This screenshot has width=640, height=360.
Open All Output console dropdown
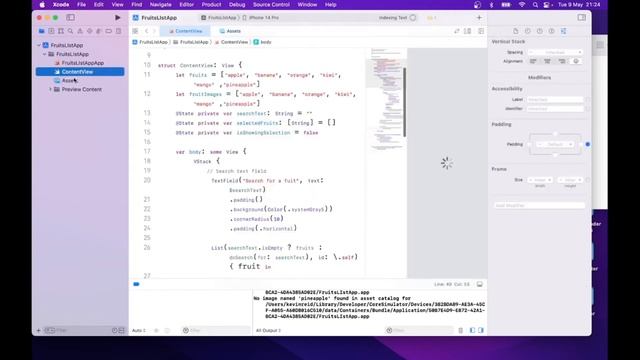[268, 330]
